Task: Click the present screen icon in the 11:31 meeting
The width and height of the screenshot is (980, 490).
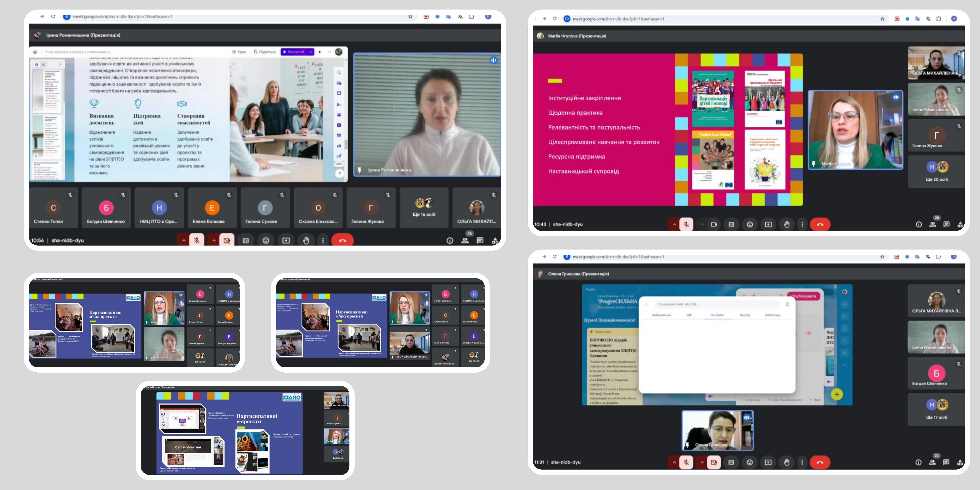Action: [768, 462]
